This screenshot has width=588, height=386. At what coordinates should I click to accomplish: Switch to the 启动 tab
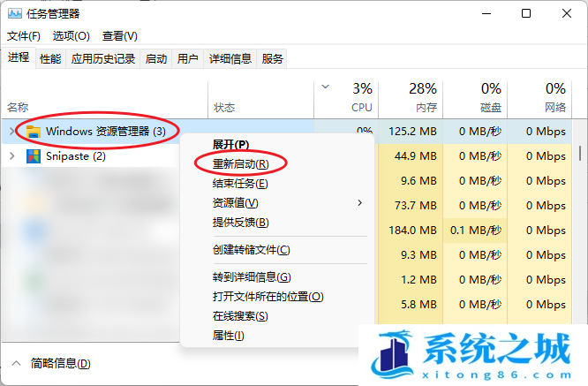156,59
